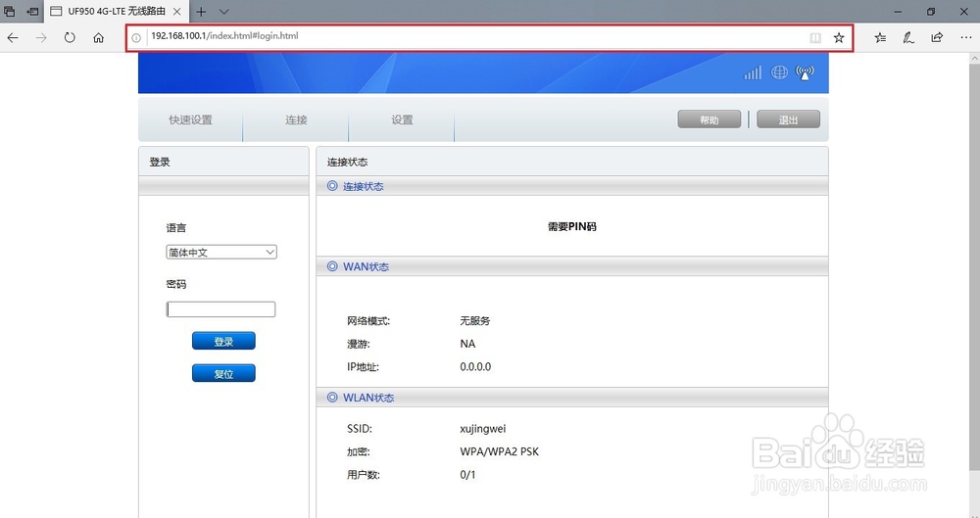
Task: Open the favorites hub icon
Action: coord(880,37)
